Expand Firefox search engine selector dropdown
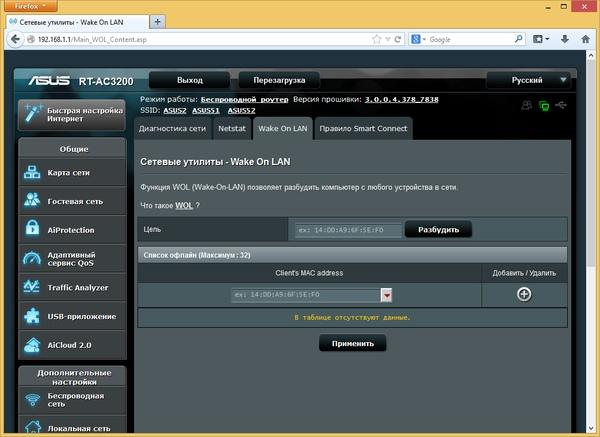 (418, 39)
